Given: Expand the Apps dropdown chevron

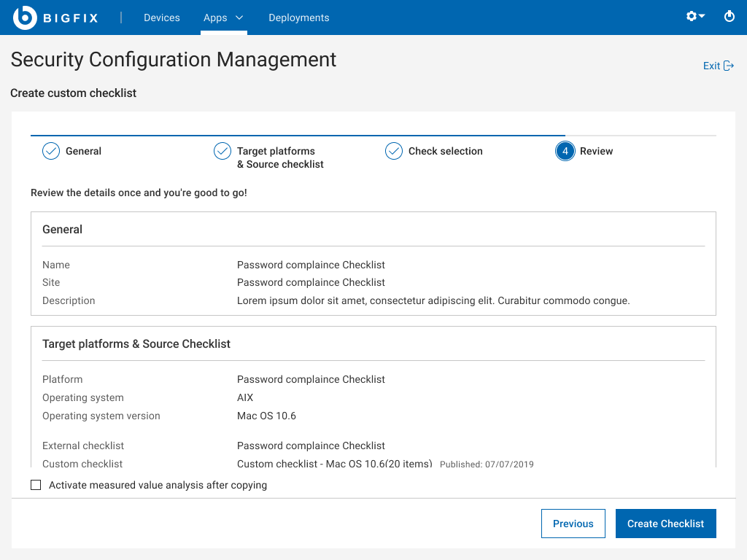Looking at the screenshot, I should [x=239, y=17].
